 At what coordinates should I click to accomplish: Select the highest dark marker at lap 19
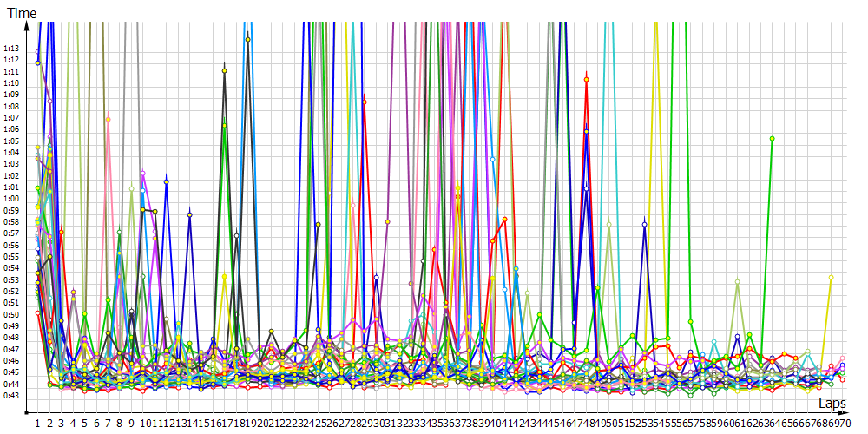tap(248, 39)
